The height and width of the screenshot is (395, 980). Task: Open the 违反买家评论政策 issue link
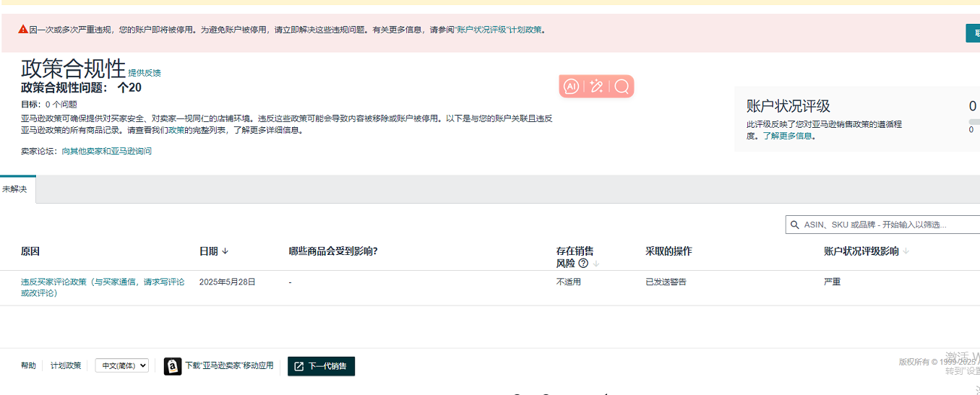pos(103,287)
